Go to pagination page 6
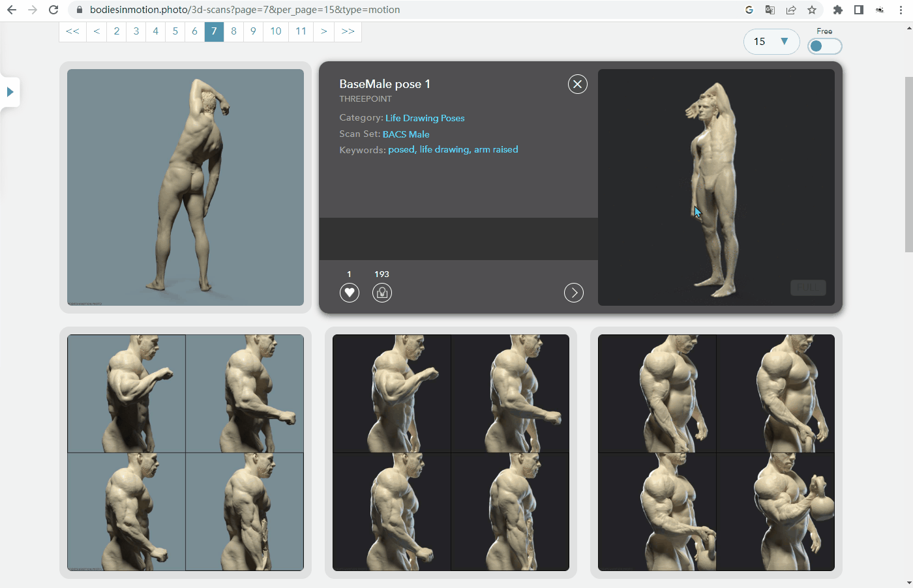This screenshot has width=913, height=588. pos(195,31)
